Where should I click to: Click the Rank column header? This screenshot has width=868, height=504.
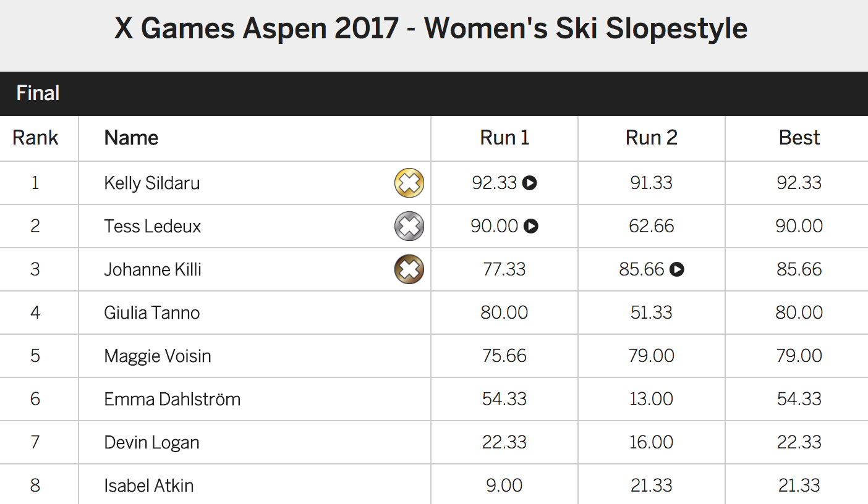point(35,138)
